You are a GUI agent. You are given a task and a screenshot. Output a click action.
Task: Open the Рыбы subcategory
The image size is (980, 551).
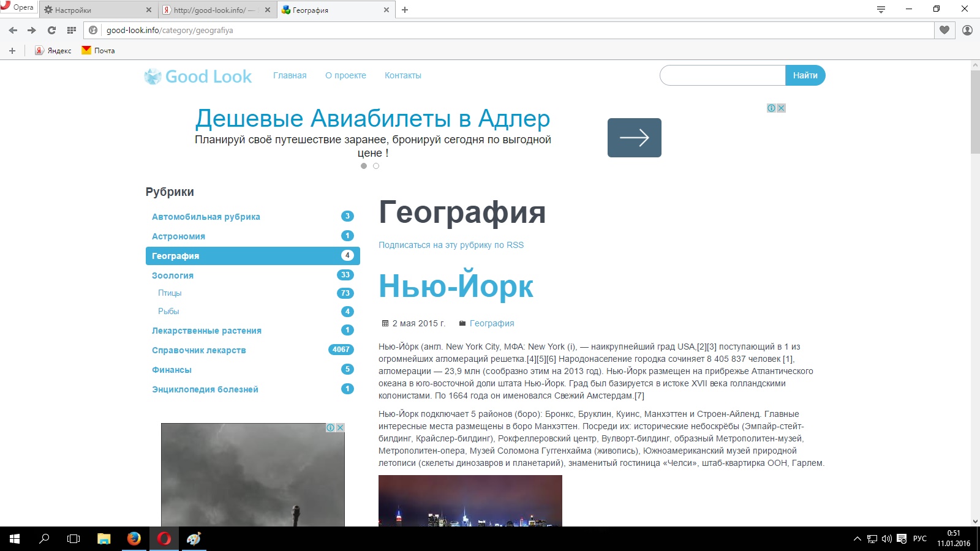pos(168,311)
